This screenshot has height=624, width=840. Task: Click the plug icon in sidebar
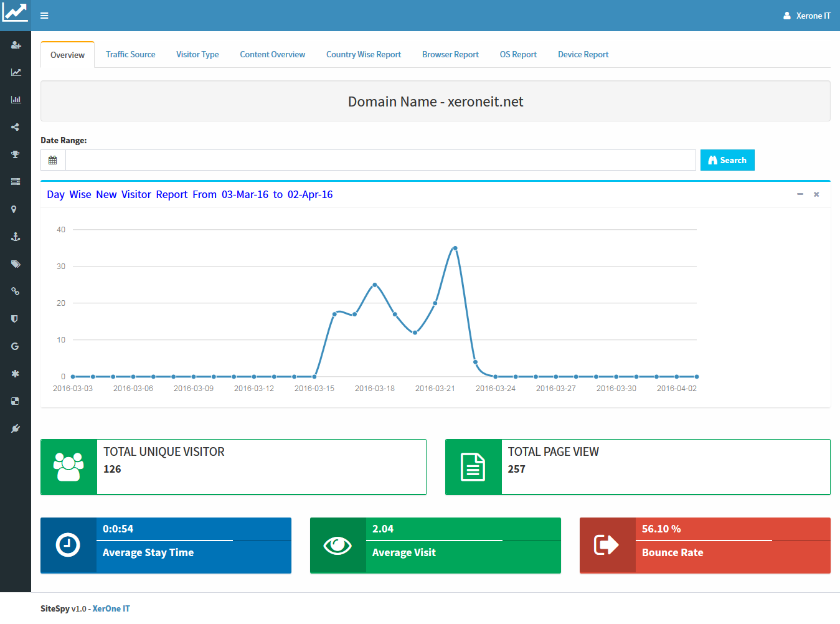tap(16, 428)
